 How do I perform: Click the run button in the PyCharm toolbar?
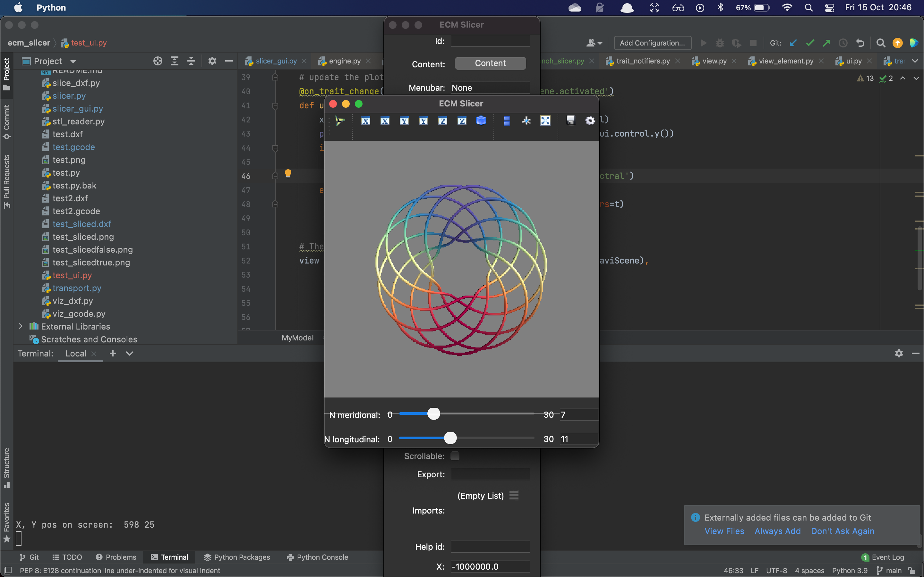[x=703, y=43]
